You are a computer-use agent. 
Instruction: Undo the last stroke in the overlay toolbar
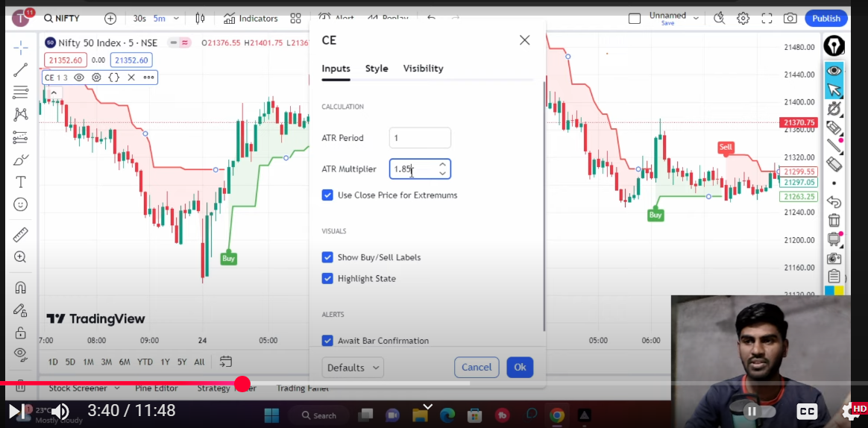click(834, 201)
